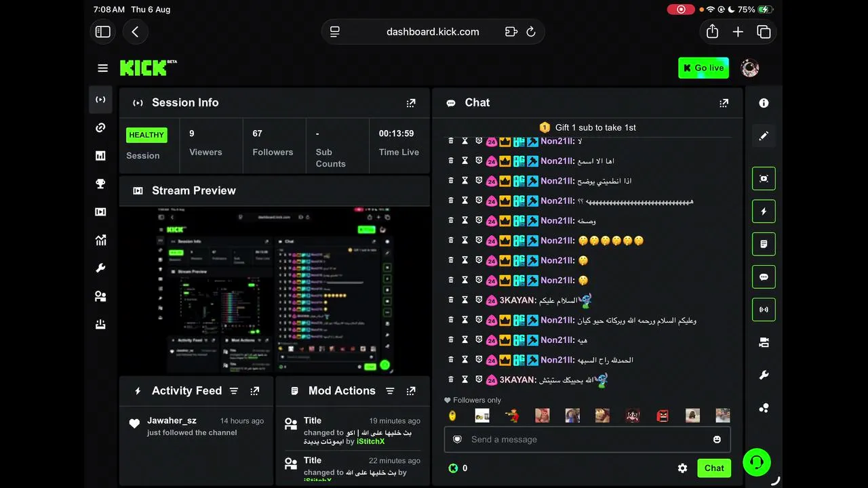Image resolution: width=868 pixels, height=488 pixels.
Task: Click the info icon in the right sidebar
Action: [764, 103]
